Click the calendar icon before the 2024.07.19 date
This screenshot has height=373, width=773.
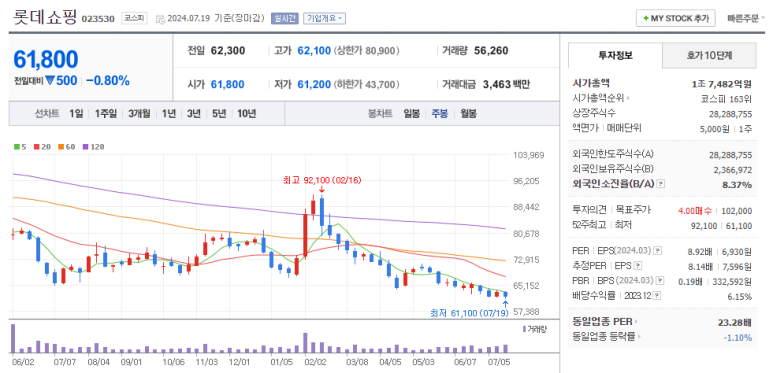tap(160, 19)
